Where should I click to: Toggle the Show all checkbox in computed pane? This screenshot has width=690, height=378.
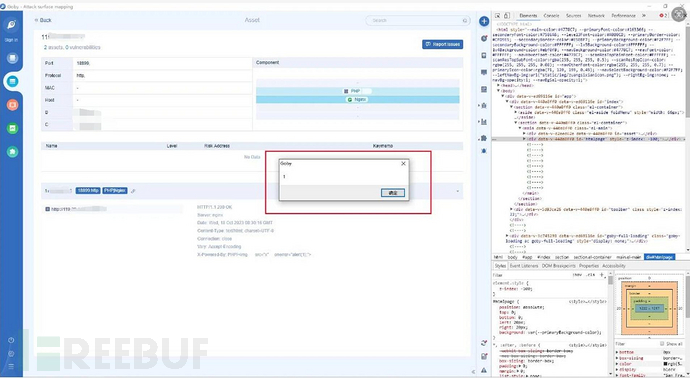662,344
